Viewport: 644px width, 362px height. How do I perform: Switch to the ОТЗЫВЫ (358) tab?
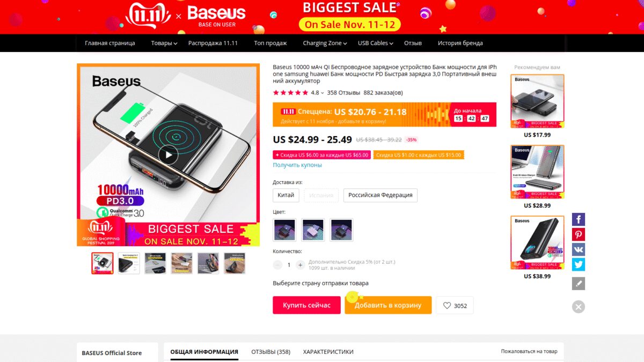pos(270,352)
